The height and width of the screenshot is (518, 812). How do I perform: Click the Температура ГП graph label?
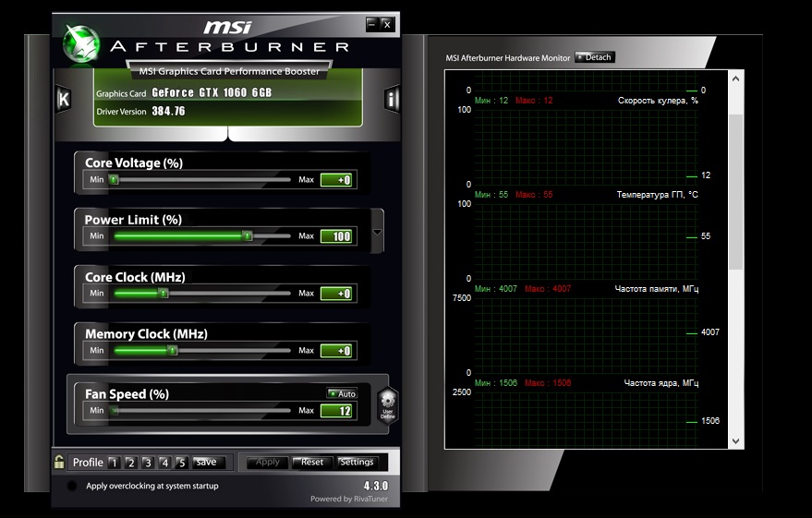click(x=657, y=195)
